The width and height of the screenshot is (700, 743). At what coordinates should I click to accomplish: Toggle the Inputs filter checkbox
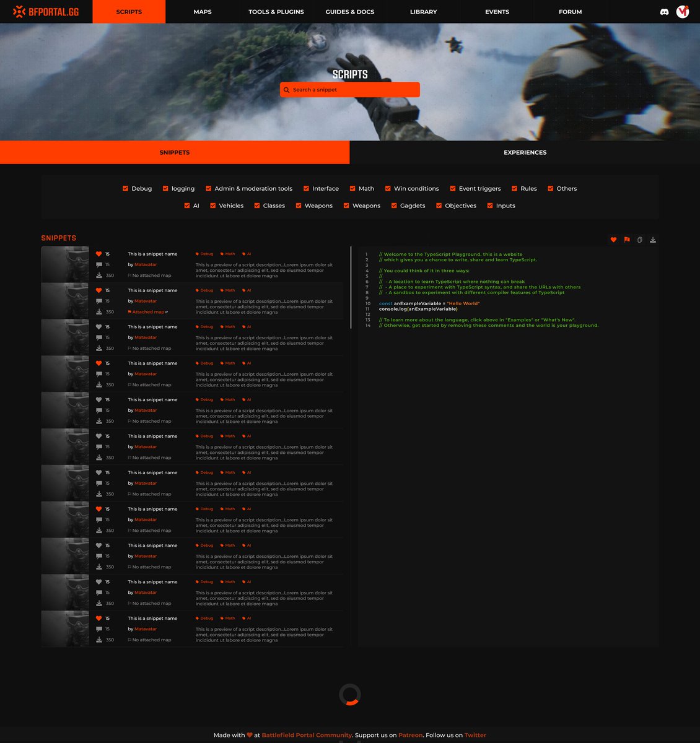(x=490, y=206)
